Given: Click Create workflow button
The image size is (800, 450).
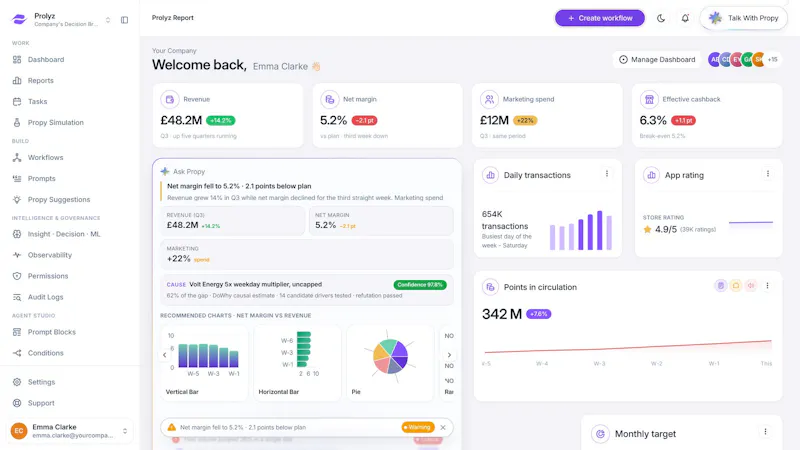Looking at the screenshot, I should 599,18.
